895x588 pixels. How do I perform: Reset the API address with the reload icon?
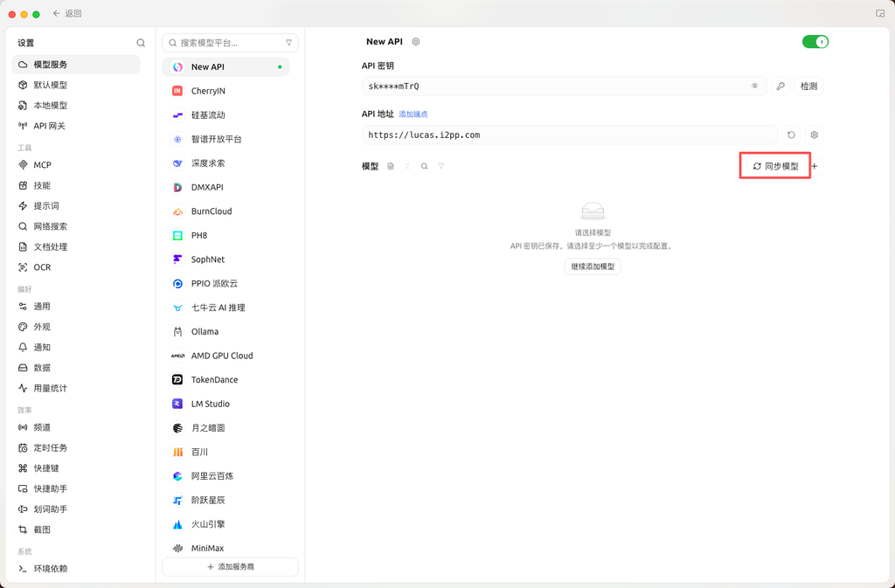coord(791,135)
